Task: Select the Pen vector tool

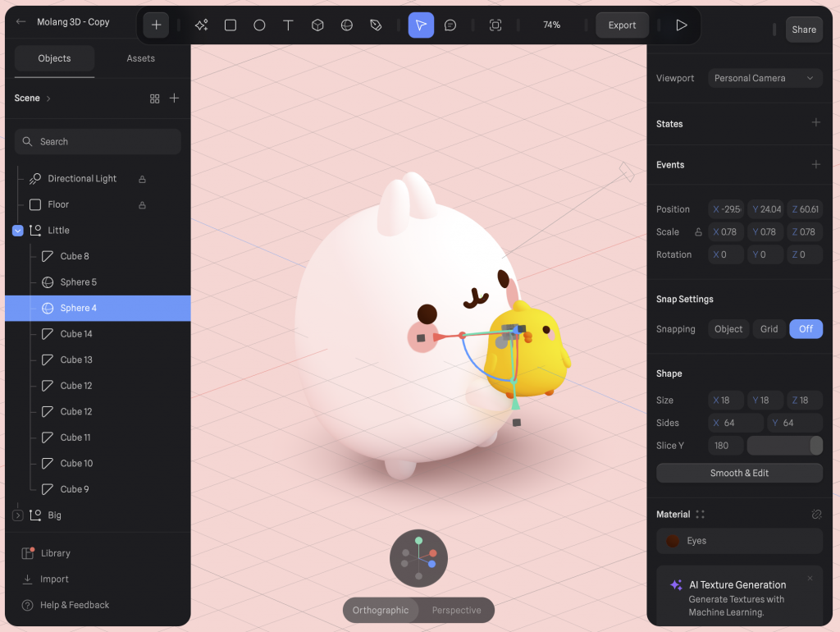Action: point(376,25)
